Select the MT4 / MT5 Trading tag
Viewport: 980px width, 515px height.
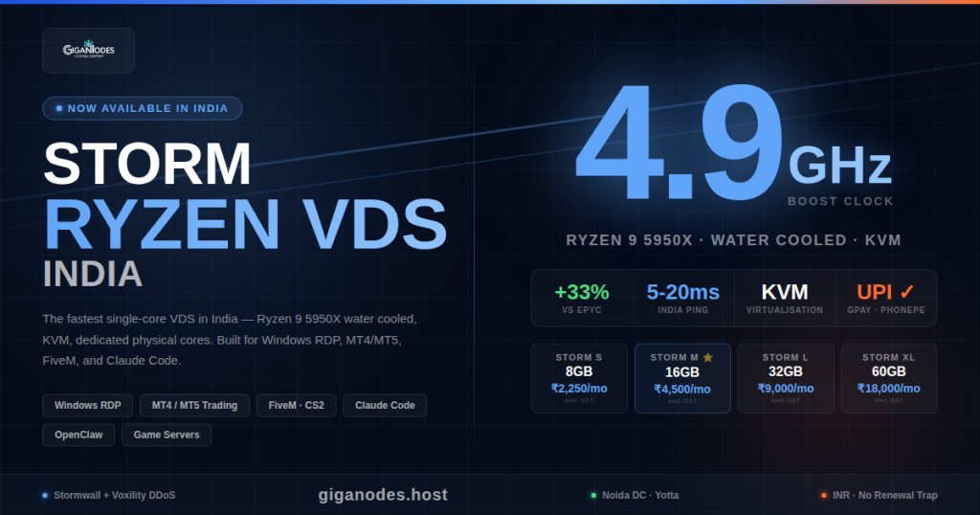tap(194, 406)
